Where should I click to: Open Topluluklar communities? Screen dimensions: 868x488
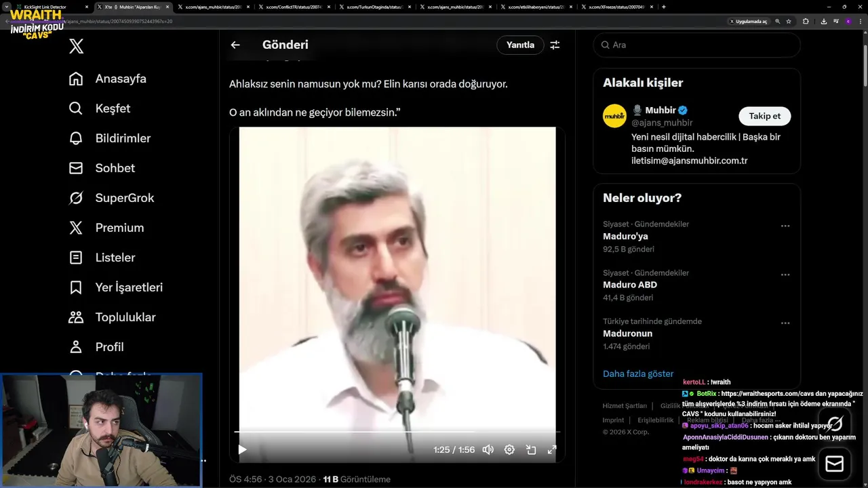point(113,317)
